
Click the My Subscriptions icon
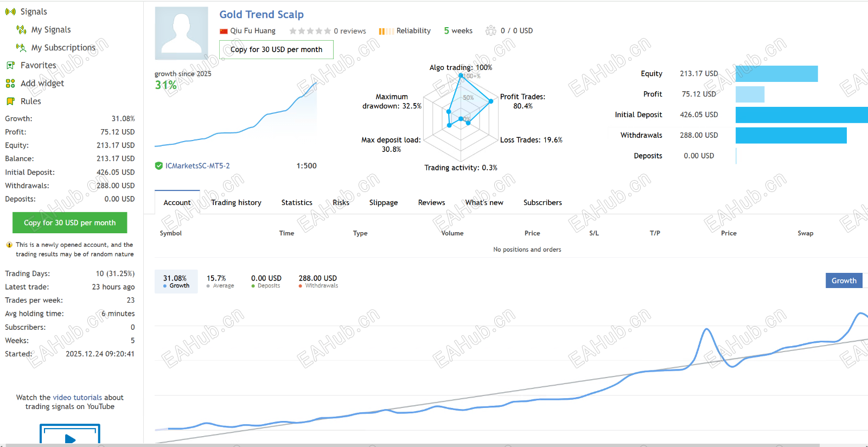coord(21,47)
